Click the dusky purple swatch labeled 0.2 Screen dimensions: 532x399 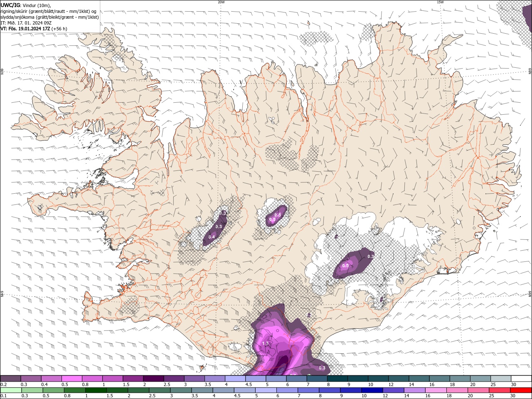coord(10,379)
